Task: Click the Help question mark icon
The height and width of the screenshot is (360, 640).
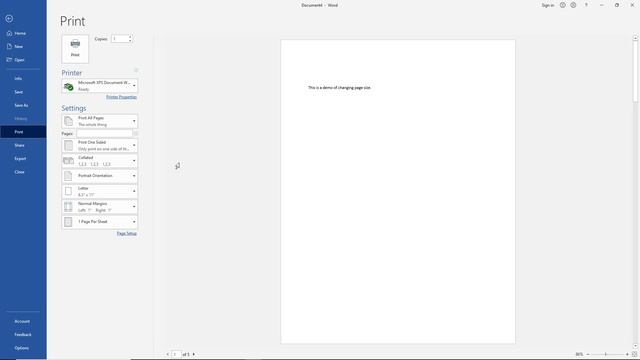Action: pos(587,5)
